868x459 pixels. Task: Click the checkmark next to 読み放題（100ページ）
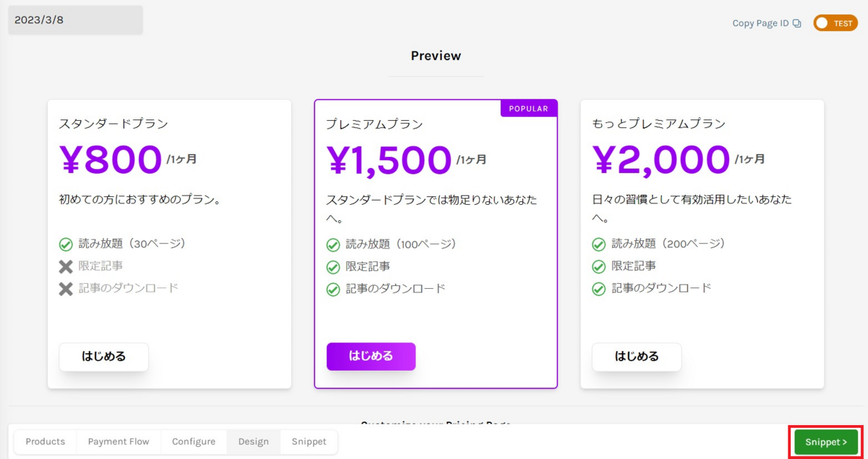pos(333,245)
